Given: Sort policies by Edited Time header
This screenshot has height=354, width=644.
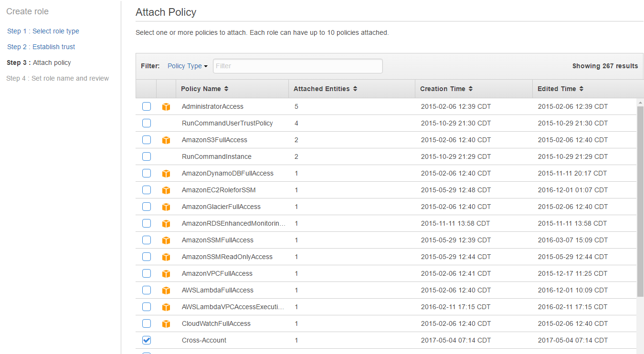Looking at the screenshot, I should (x=560, y=89).
